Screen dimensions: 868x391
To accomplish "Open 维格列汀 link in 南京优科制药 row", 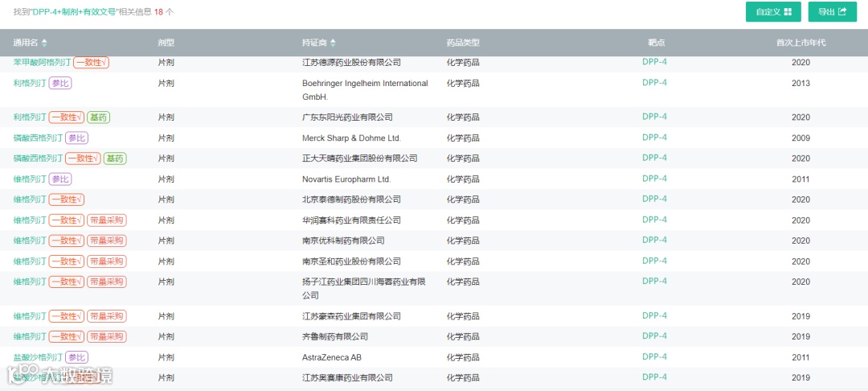I will click(x=30, y=241).
